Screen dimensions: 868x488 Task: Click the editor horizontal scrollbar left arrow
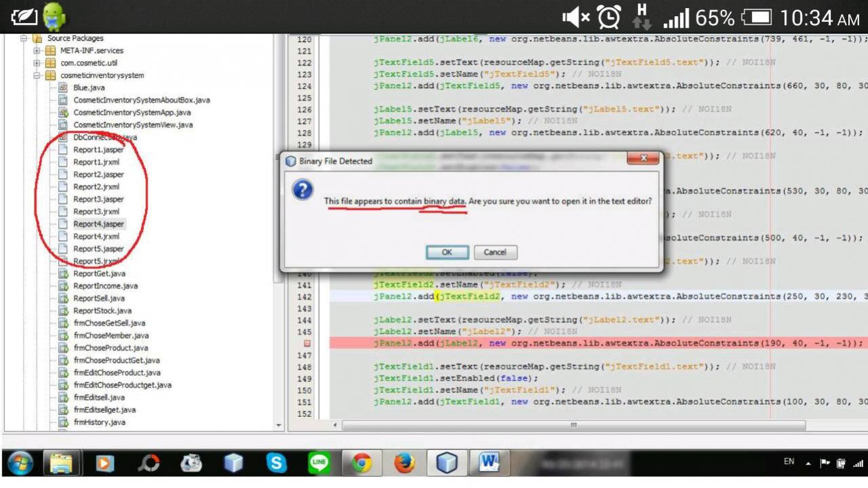[x=335, y=425]
